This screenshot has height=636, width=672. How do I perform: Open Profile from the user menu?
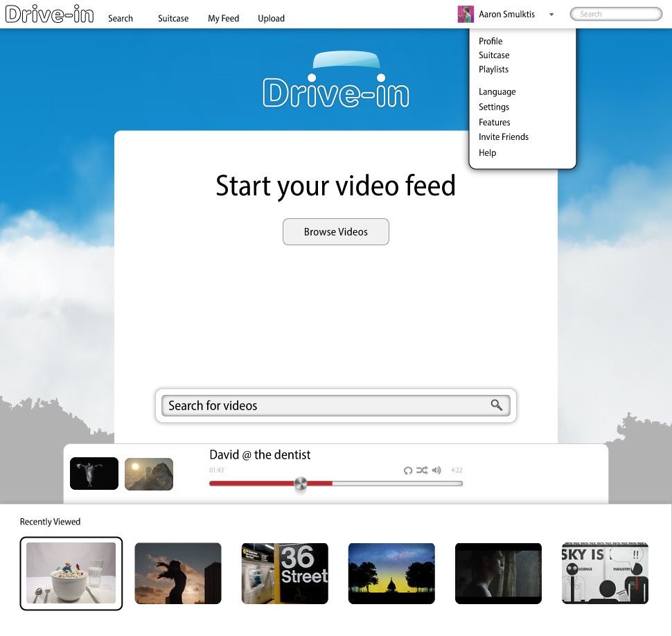490,41
